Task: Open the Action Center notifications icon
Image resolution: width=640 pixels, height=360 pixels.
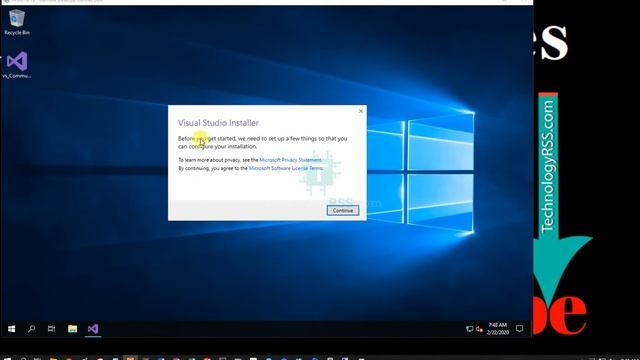Action: [519, 329]
